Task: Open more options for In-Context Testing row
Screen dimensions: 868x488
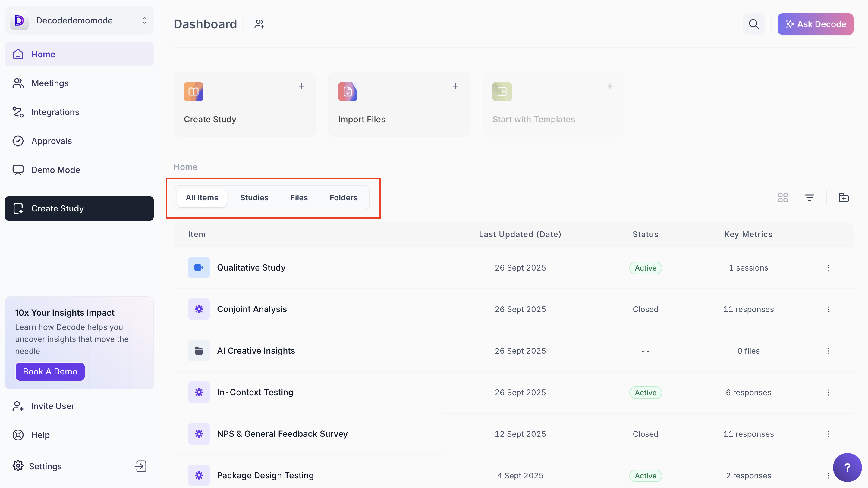Action: pyautogui.click(x=829, y=392)
